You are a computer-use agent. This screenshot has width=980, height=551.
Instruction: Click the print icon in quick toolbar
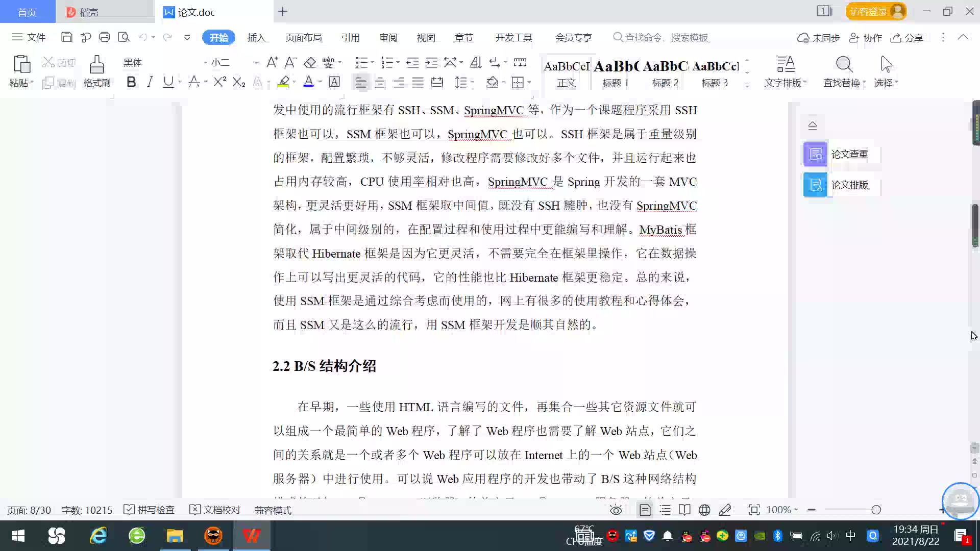click(x=105, y=37)
